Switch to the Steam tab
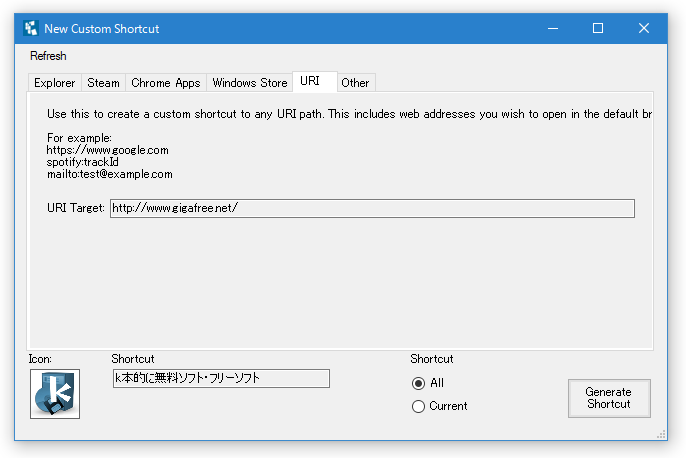 103,83
